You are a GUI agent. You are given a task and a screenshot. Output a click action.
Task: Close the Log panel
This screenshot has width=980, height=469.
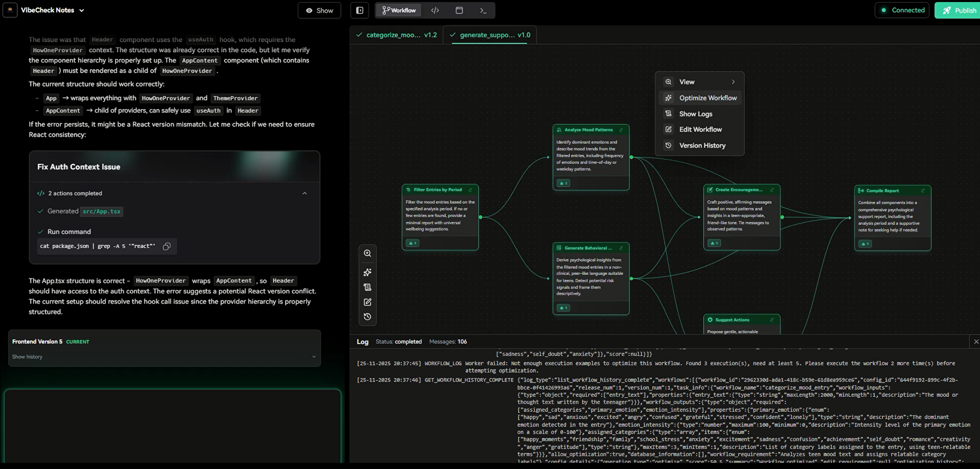[x=975, y=342]
